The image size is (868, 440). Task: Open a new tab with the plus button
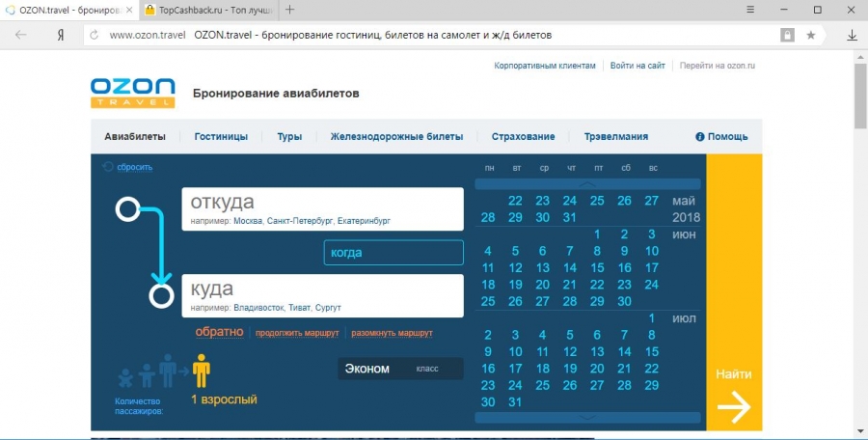[289, 10]
